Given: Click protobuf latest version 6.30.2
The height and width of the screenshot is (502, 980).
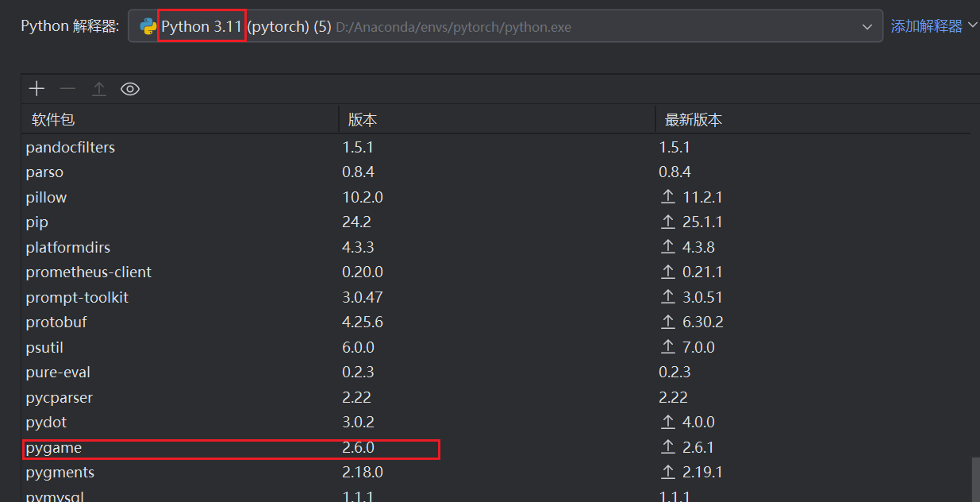Looking at the screenshot, I should [x=702, y=322].
